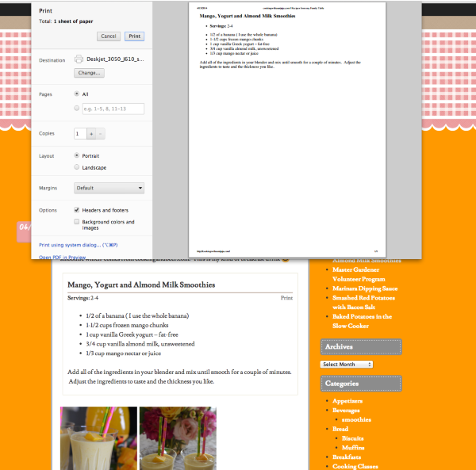Image resolution: width=476 pixels, height=470 pixels.
Task: Click the 'Total: 1 sheet of paper' text
Action: pos(66,21)
